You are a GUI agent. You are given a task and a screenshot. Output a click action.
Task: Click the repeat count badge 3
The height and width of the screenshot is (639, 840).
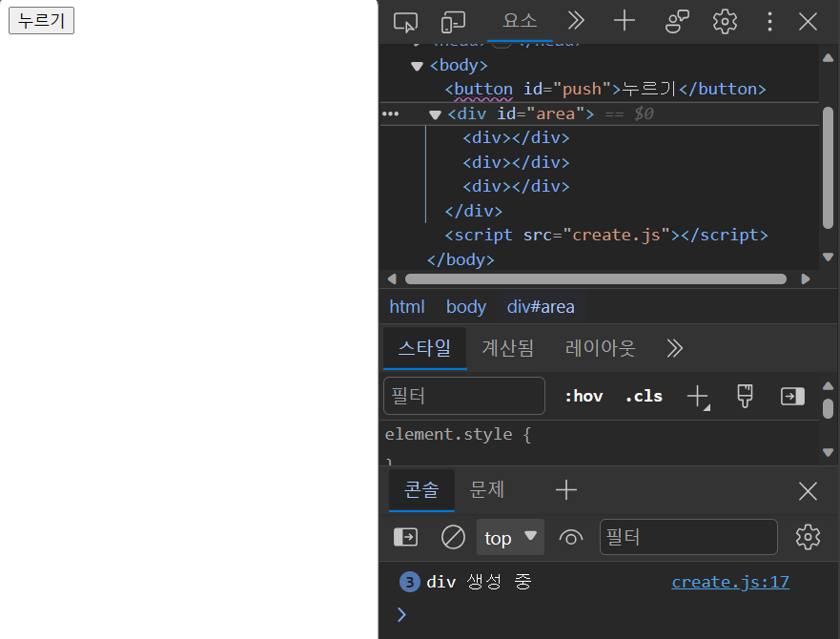[x=410, y=582]
